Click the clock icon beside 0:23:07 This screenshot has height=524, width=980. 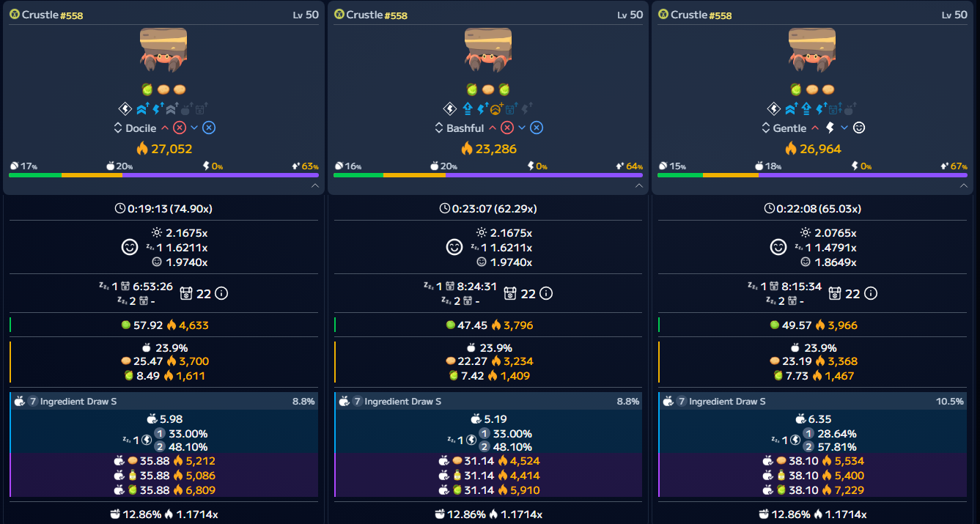pos(444,209)
